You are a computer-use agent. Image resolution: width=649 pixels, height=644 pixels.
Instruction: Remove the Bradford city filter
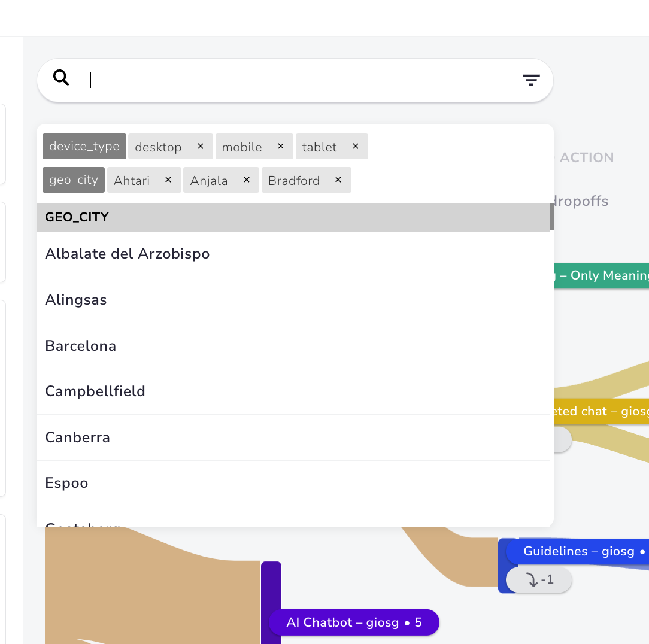click(x=338, y=180)
